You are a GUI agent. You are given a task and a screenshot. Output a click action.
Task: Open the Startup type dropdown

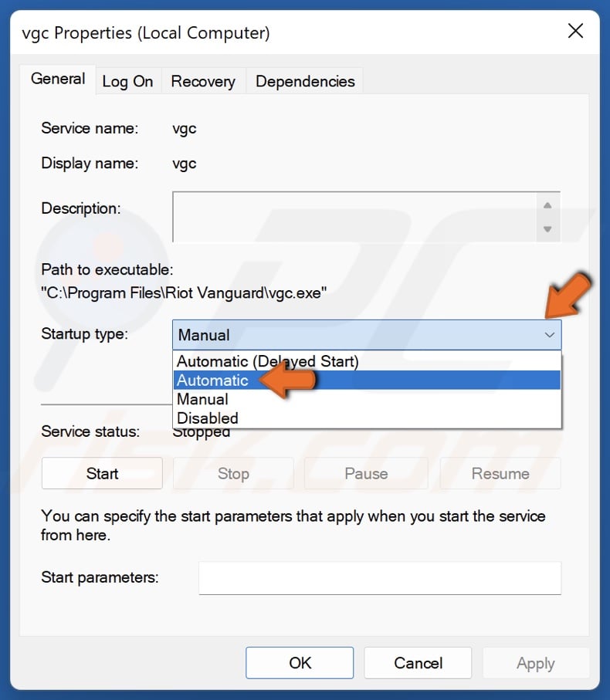pos(549,335)
